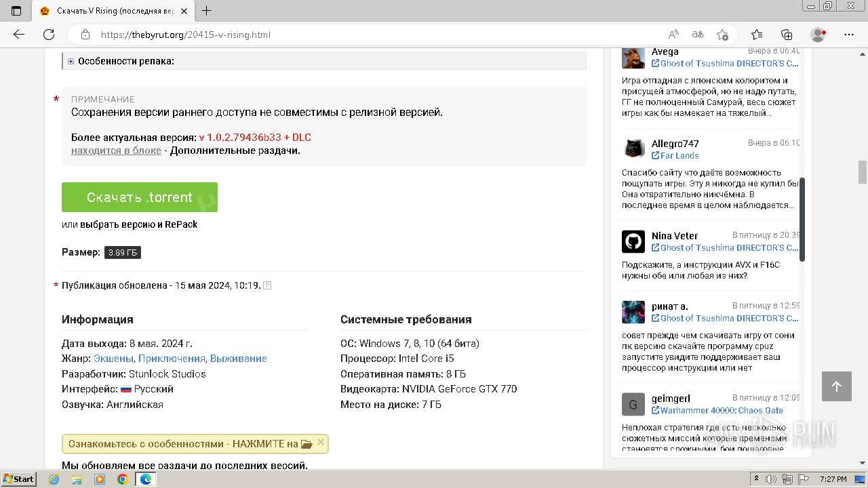868x488 pixels.
Task: Open the browser profile menu
Action: (818, 35)
